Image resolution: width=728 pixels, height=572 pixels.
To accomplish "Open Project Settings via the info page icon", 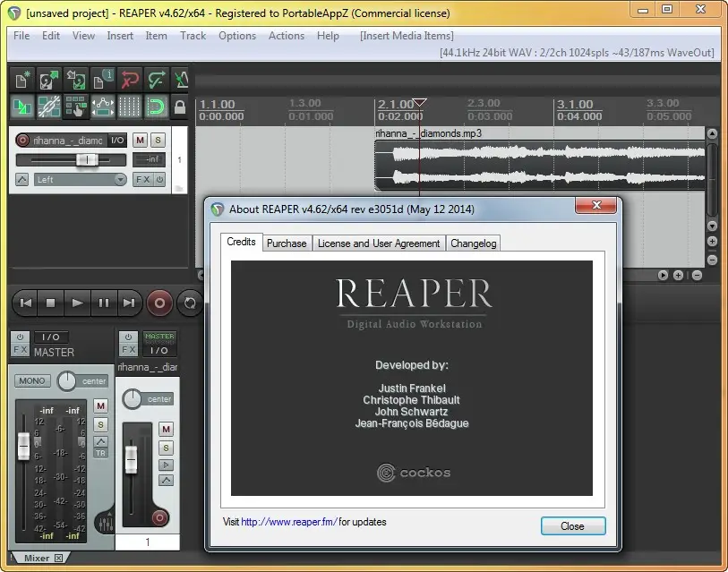I will tap(103, 80).
